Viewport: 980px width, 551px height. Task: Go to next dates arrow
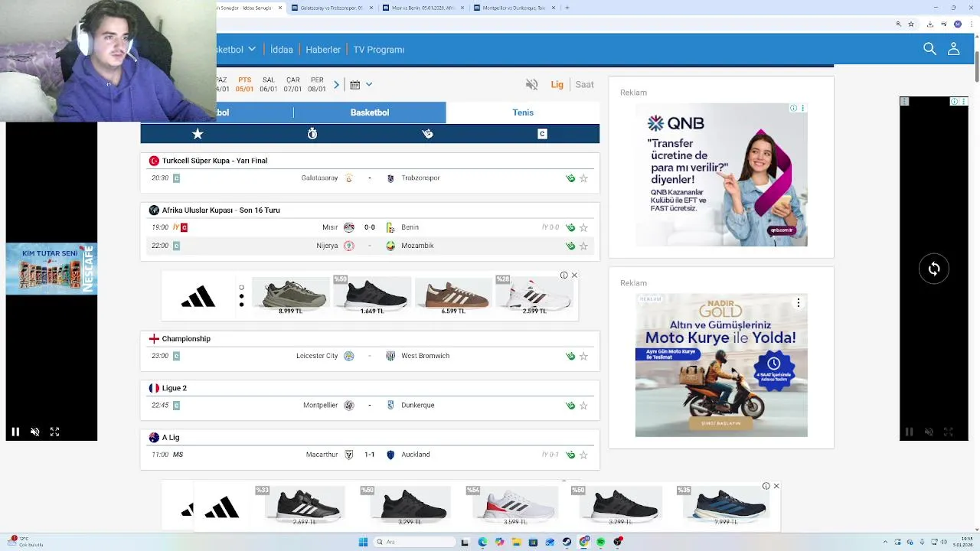point(336,84)
